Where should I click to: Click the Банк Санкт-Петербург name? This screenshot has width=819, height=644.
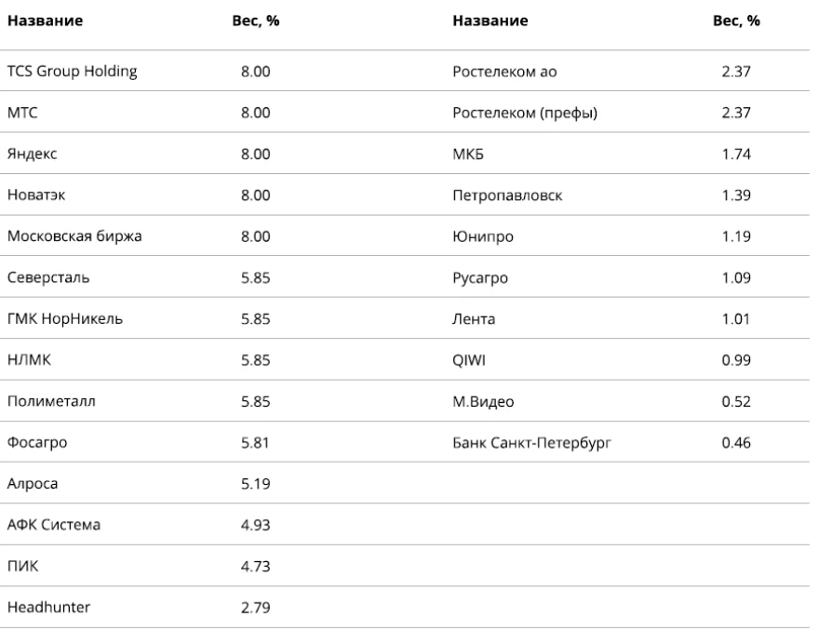click(530, 443)
